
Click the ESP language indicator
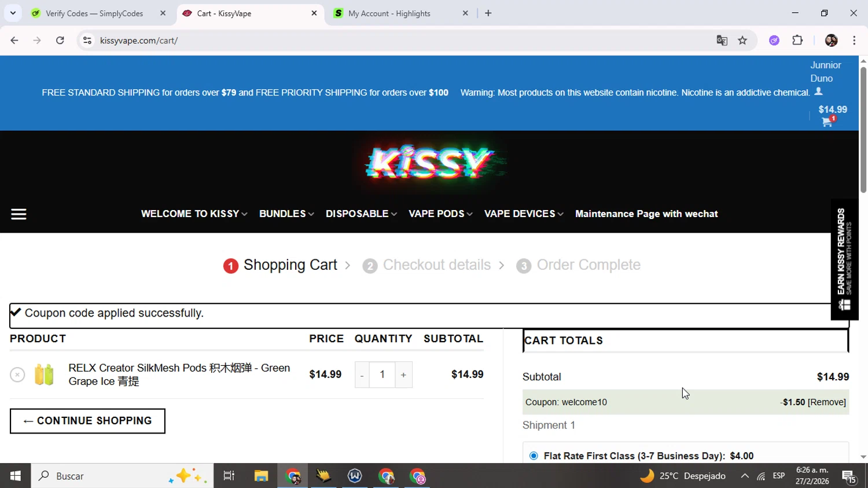[779, 476]
